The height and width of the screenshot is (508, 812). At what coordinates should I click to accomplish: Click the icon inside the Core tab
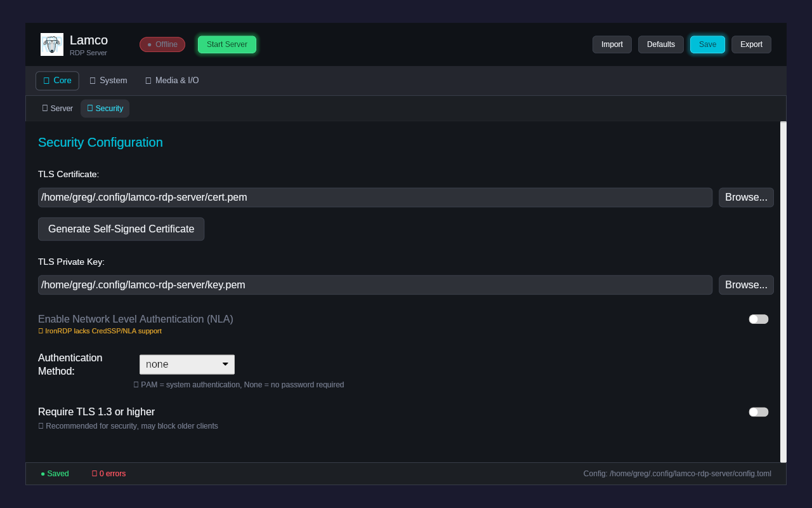[x=48, y=81]
